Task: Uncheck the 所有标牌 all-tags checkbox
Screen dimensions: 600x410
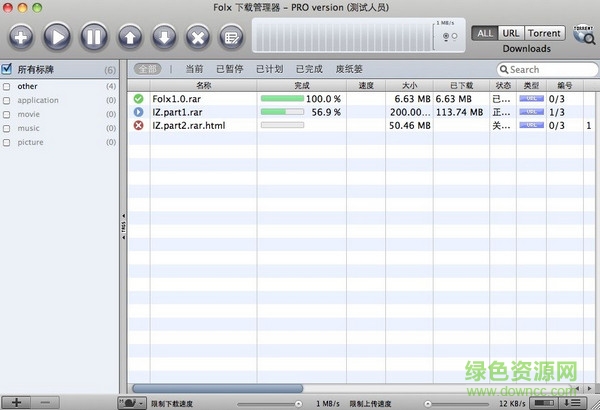Action: coord(7,69)
